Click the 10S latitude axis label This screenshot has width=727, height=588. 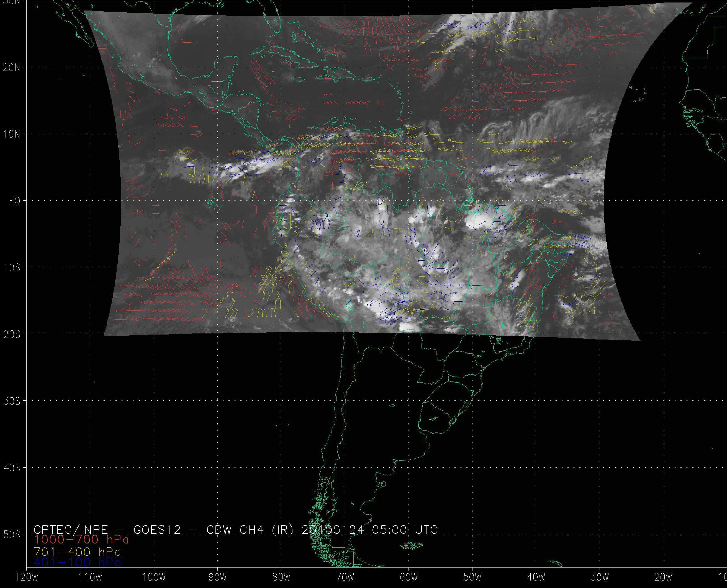pos(12,268)
